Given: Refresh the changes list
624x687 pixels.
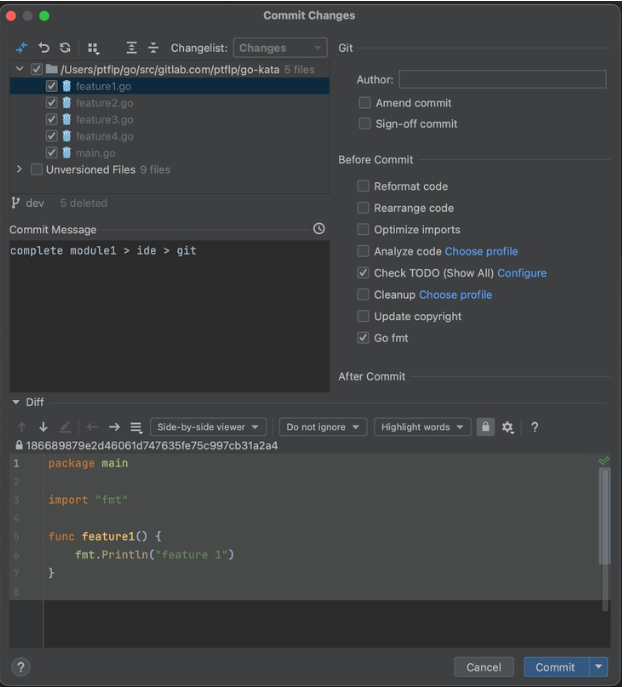Looking at the screenshot, I should (x=65, y=48).
